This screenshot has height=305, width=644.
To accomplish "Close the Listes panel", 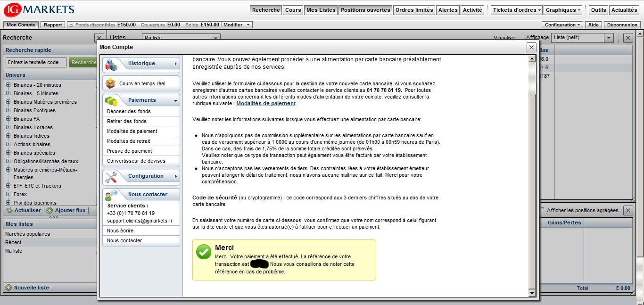I will click(x=628, y=38).
